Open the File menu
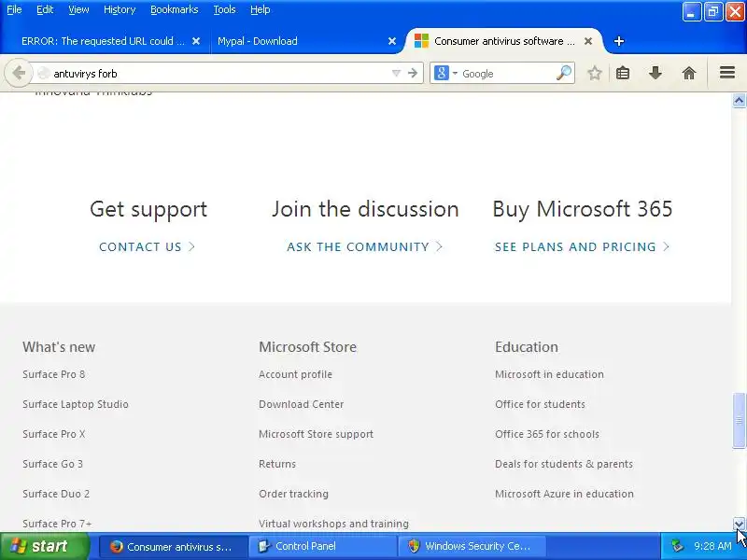 (x=14, y=9)
